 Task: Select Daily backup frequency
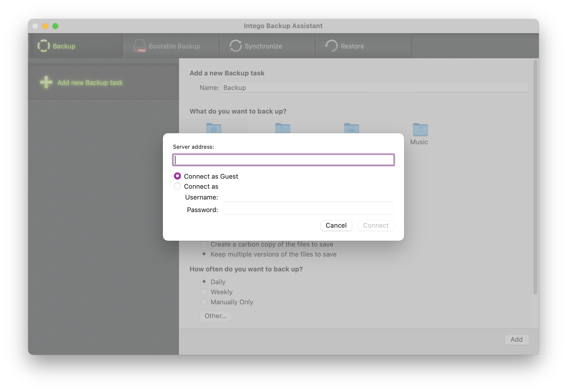204,281
